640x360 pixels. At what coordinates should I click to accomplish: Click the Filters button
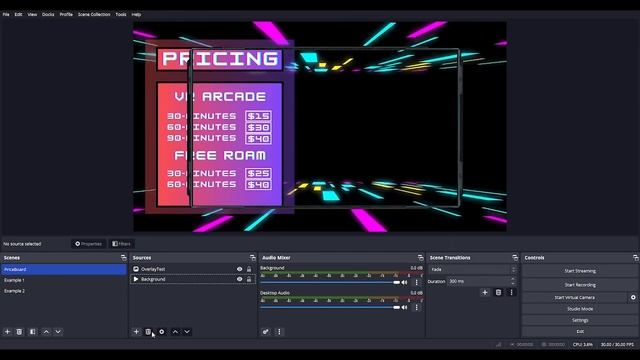122,244
